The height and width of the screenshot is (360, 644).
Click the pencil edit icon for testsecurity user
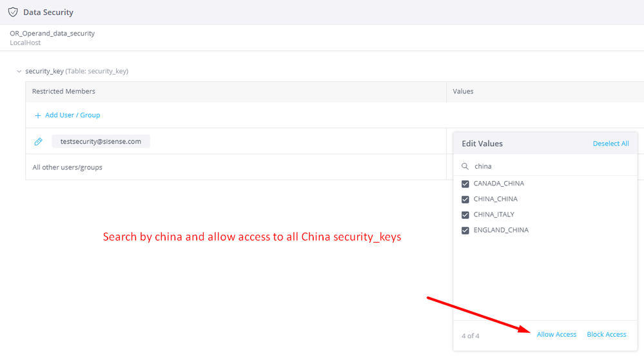tap(38, 142)
